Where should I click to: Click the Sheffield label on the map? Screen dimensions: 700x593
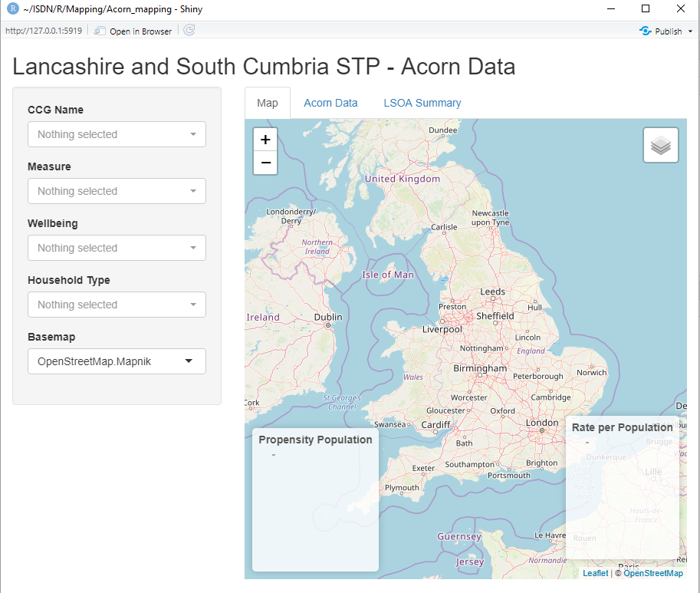(x=495, y=316)
